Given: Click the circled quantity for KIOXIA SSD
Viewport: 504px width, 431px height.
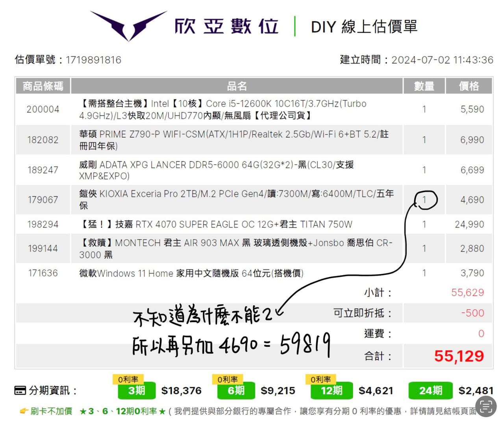Looking at the screenshot, I should pyautogui.click(x=424, y=200).
